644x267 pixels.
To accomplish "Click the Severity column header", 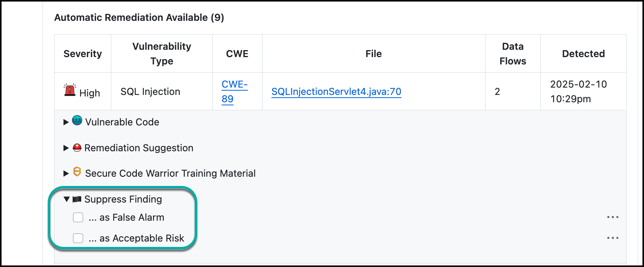I will coord(83,54).
